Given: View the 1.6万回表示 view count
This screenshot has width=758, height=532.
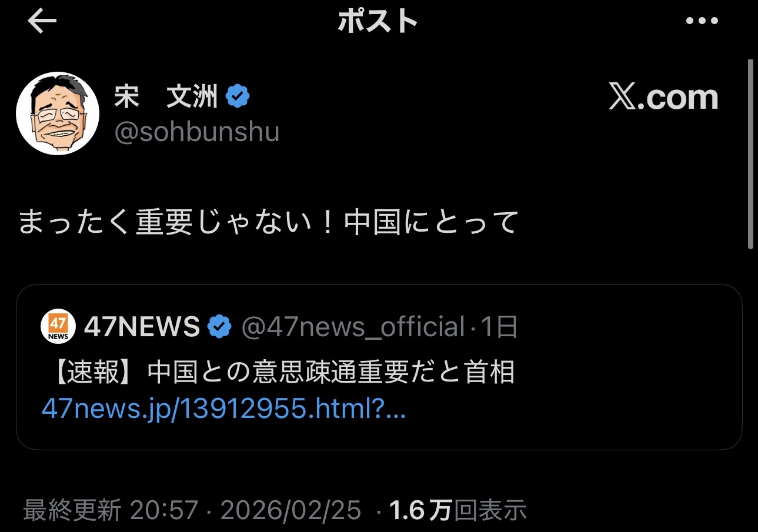Looking at the screenshot, I should pyautogui.click(x=458, y=511).
